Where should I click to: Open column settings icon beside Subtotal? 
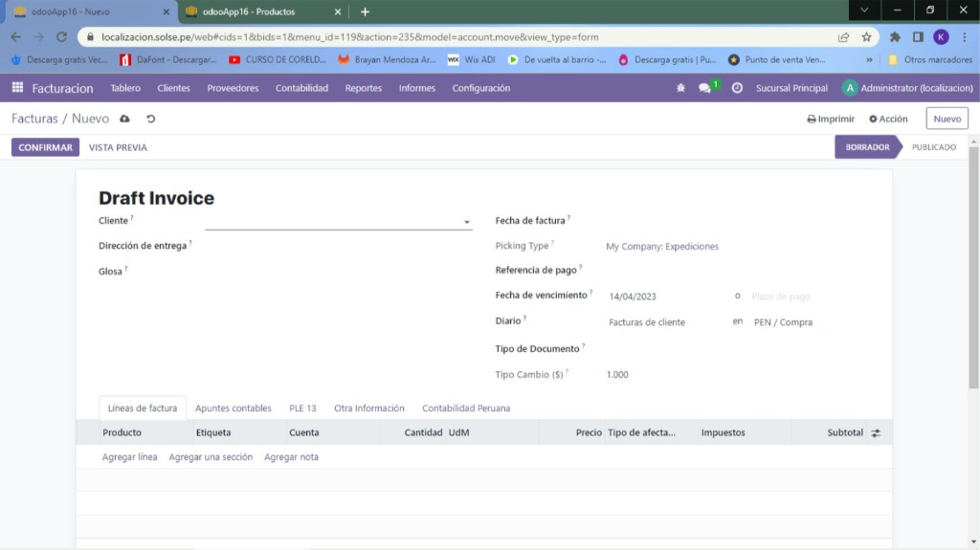(876, 433)
